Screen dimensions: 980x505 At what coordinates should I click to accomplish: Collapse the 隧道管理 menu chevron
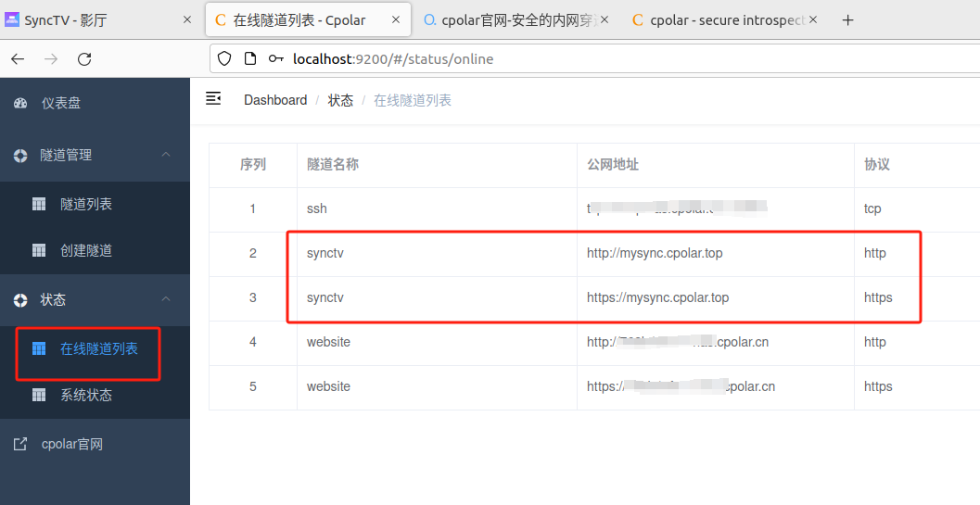coord(166,155)
